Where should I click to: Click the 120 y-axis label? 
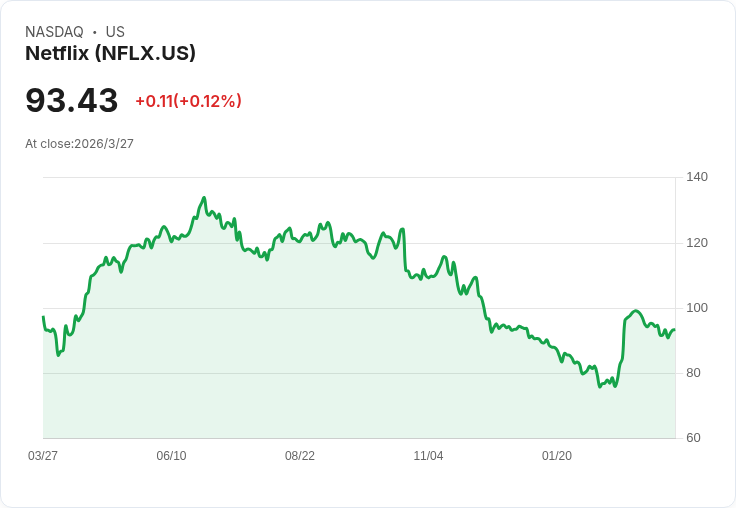697,243
